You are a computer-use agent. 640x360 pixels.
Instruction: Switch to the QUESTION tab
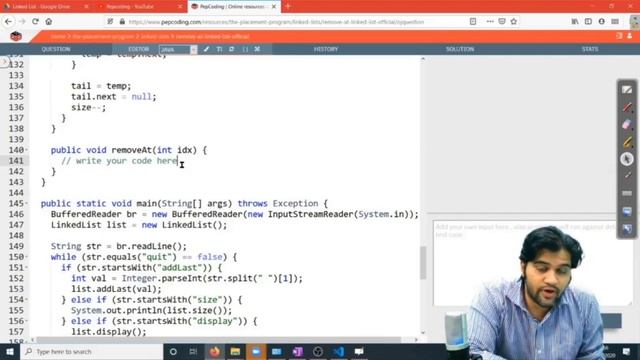pos(56,49)
